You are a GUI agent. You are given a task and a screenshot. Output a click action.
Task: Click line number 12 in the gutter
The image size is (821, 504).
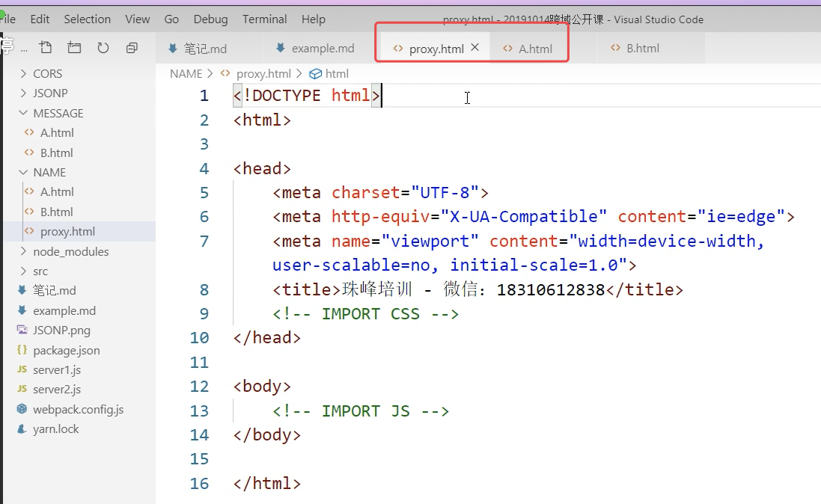pos(199,387)
